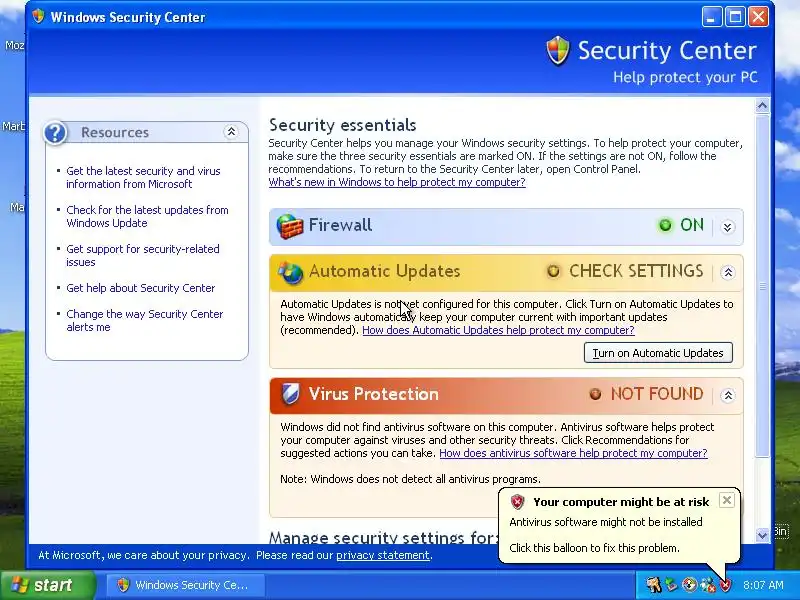Collapse the Resources panel
The height and width of the screenshot is (600, 800).
tap(231, 132)
